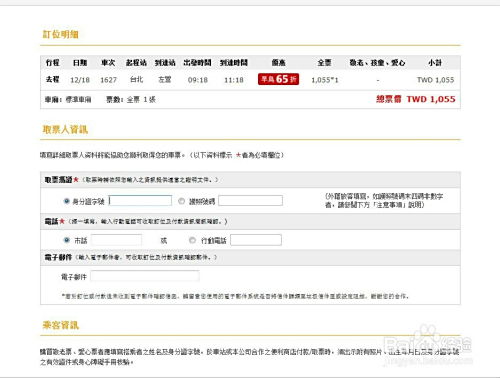The image size is (500, 378).
Task: Click the 車廂: 標準車廂 text
Action: pyautogui.click(x=68, y=99)
